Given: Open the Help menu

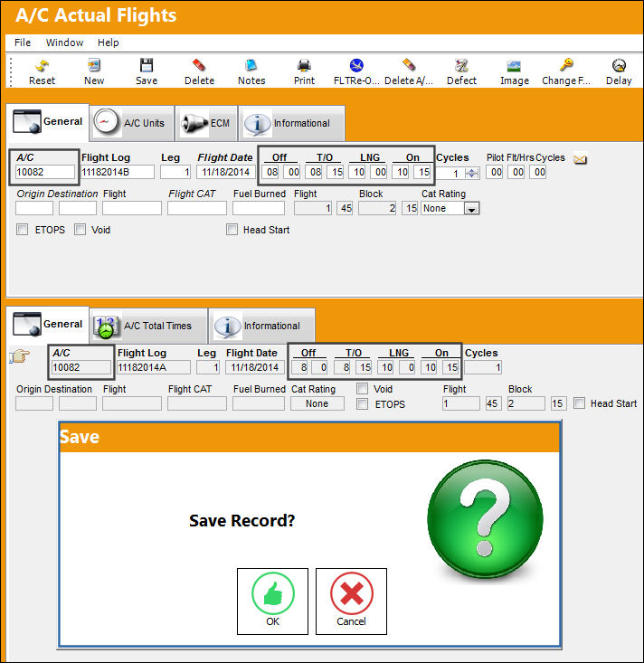Looking at the screenshot, I should tap(108, 43).
